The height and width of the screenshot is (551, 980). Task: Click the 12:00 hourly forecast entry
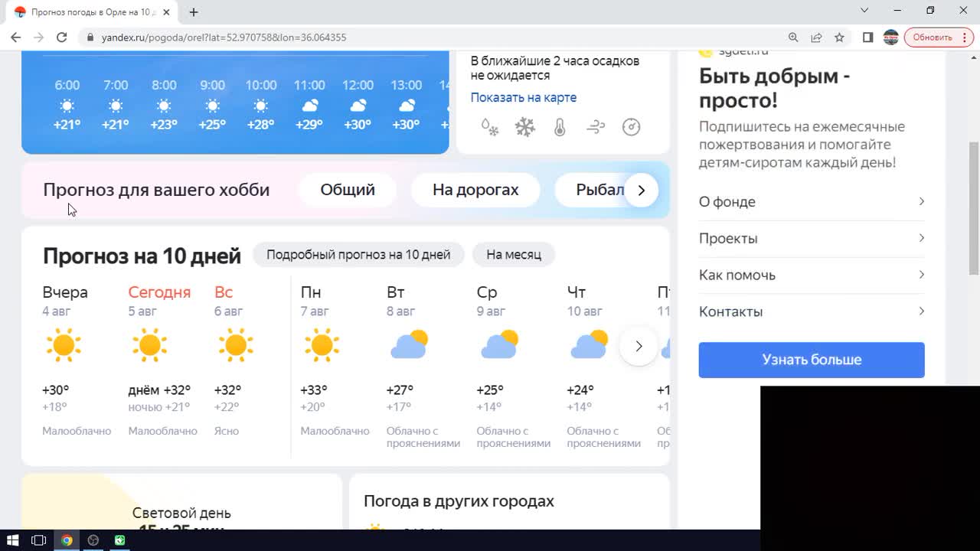358,104
